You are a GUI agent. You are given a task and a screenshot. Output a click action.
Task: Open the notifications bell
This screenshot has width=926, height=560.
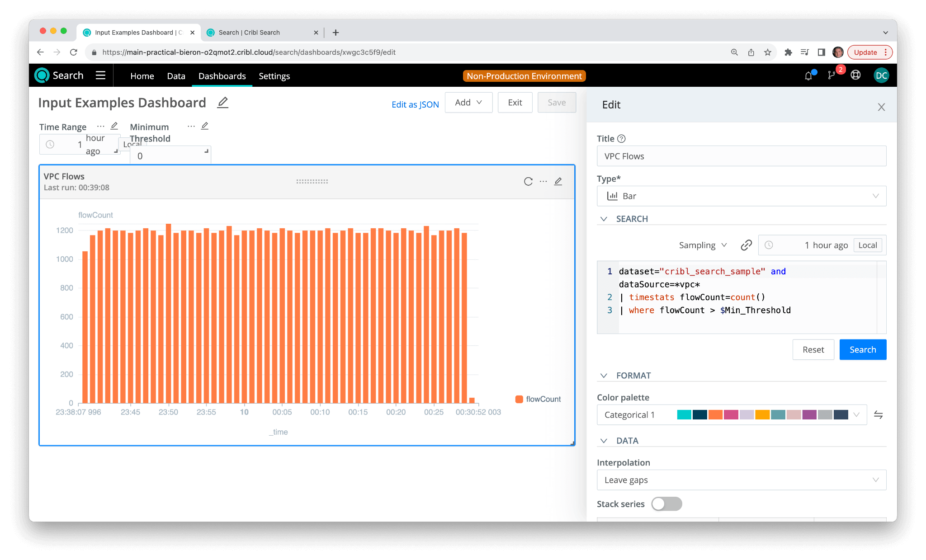pos(808,76)
